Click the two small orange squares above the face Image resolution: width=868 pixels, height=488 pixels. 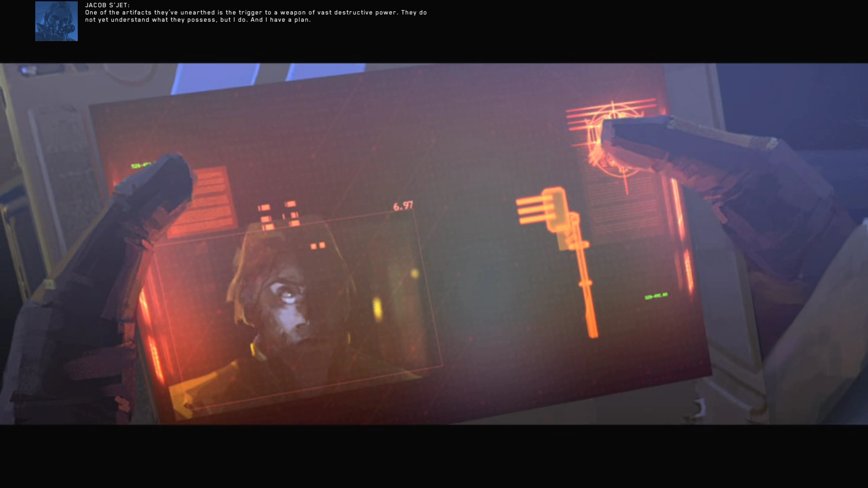tap(318, 246)
